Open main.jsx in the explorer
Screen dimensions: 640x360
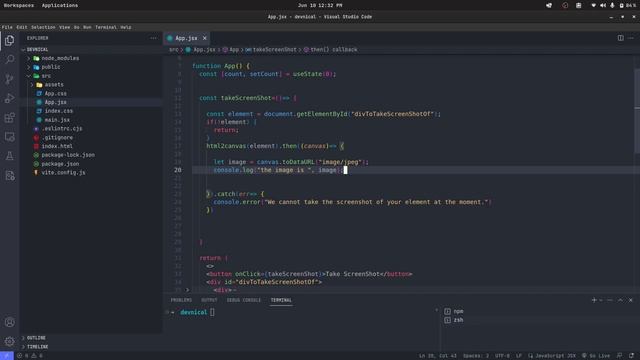coord(57,120)
